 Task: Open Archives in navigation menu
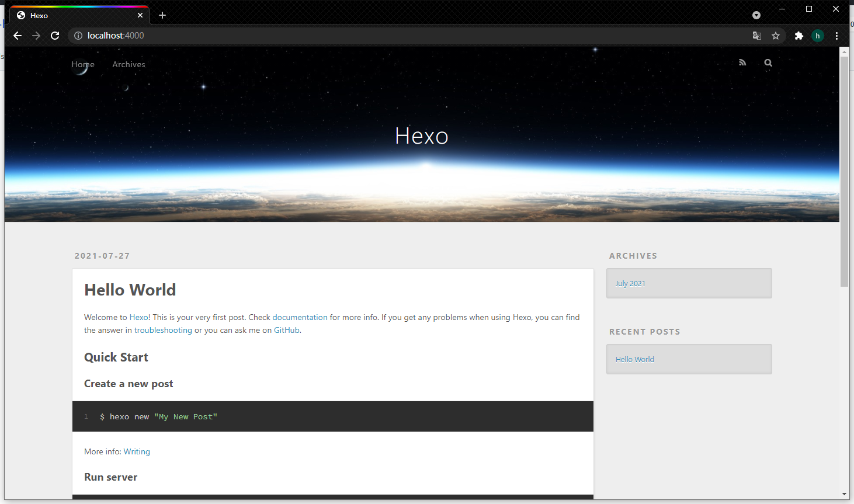[129, 64]
